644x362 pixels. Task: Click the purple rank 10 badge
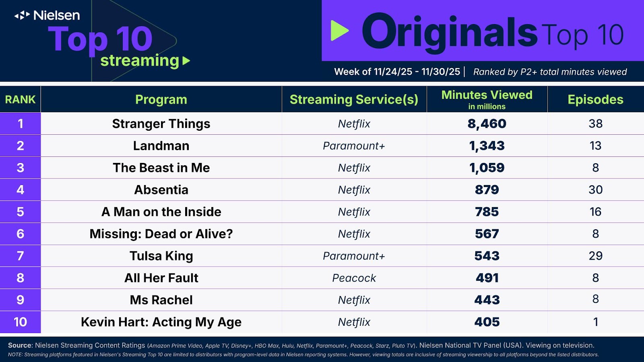pyautogui.click(x=20, y=322)
